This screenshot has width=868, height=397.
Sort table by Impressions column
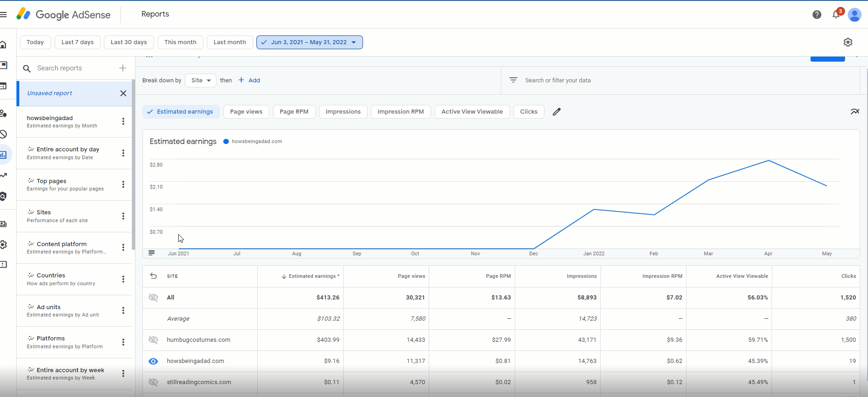[581, 276]
